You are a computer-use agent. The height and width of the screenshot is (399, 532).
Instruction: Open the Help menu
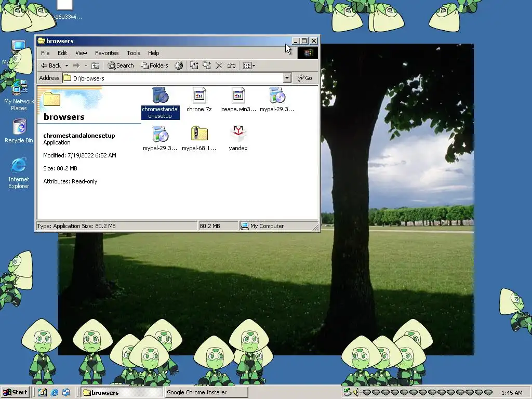(x=153, y=53)
